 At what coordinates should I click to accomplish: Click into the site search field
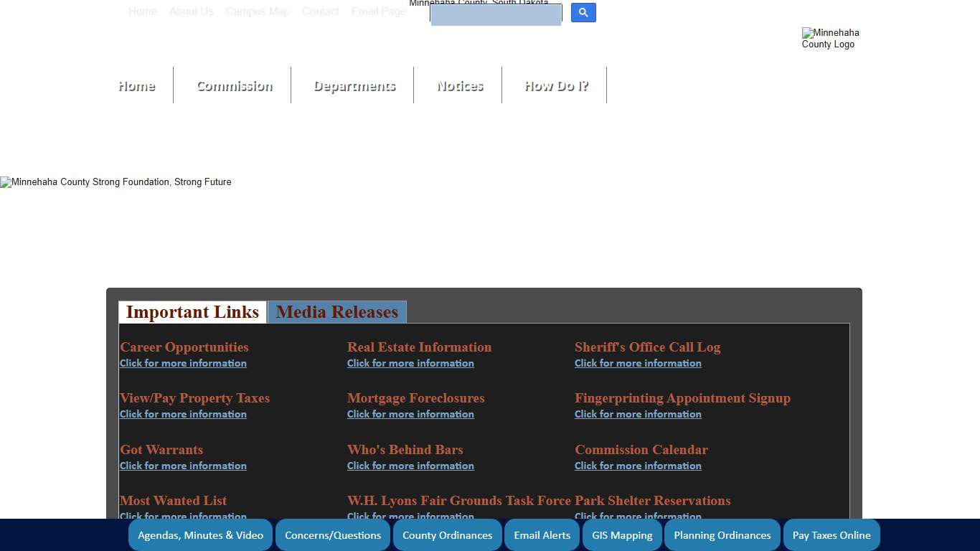coord(496,15)
